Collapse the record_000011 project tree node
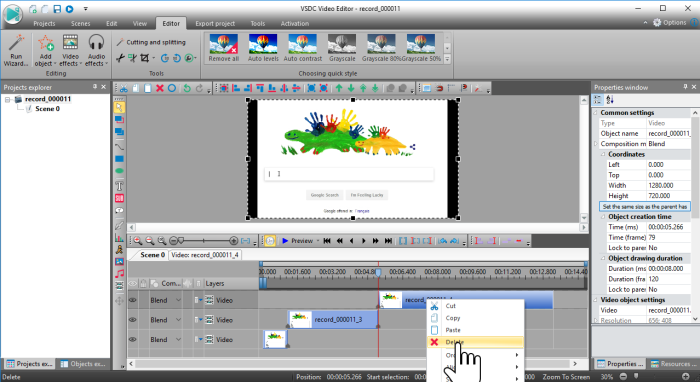This screenshot has height=382, width=700. (x=8, y=99)
